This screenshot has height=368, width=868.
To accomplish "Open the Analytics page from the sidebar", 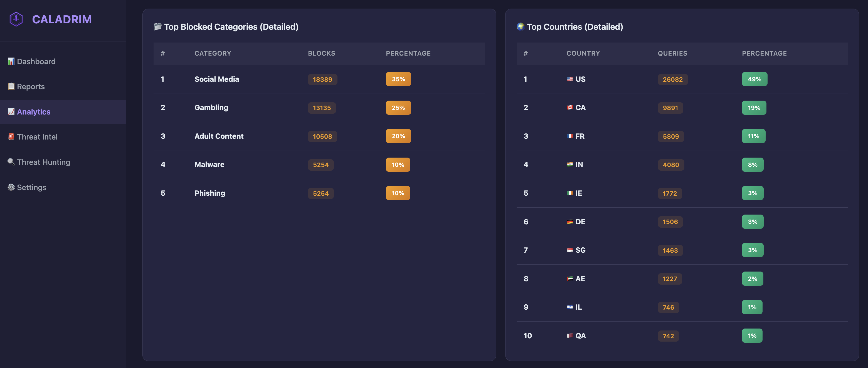I will [34, 111].
